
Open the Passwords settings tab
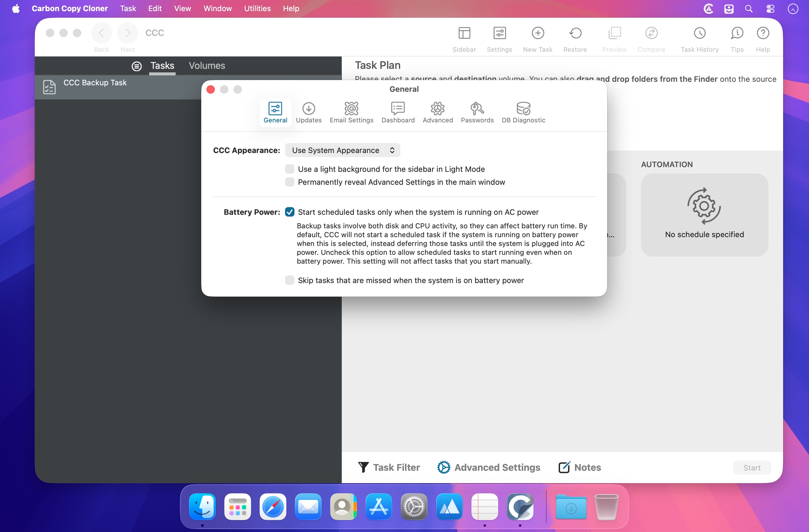coord(477,113)
